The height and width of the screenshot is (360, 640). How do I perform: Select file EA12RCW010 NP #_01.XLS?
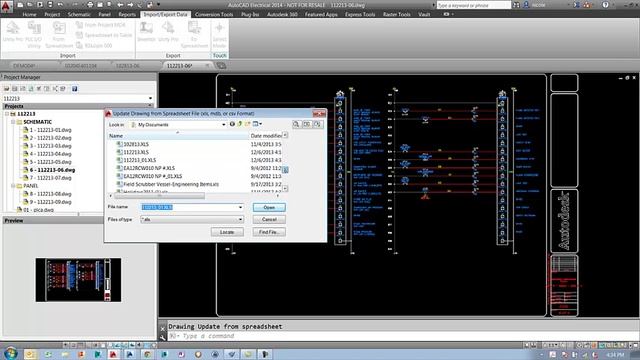pyautogui.click(x=153, y=176)
